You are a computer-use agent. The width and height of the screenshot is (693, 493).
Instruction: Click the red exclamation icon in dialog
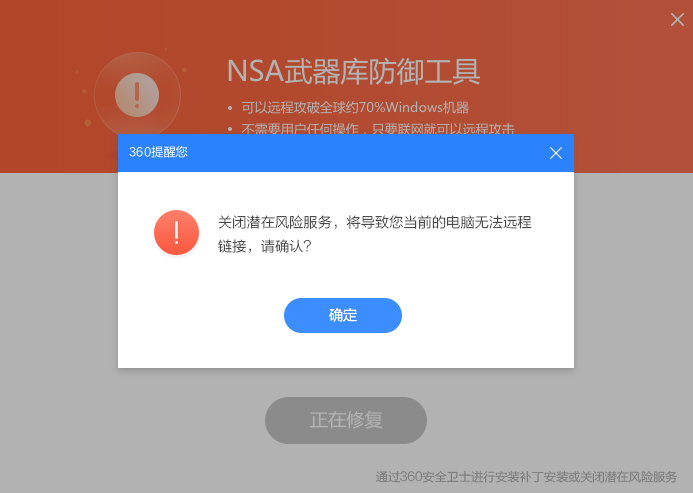click(176, 233)
